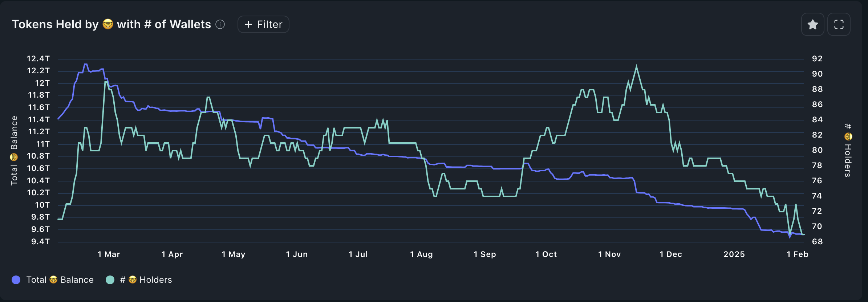Click the 1 Nov x-axis label

click(609, 254)
